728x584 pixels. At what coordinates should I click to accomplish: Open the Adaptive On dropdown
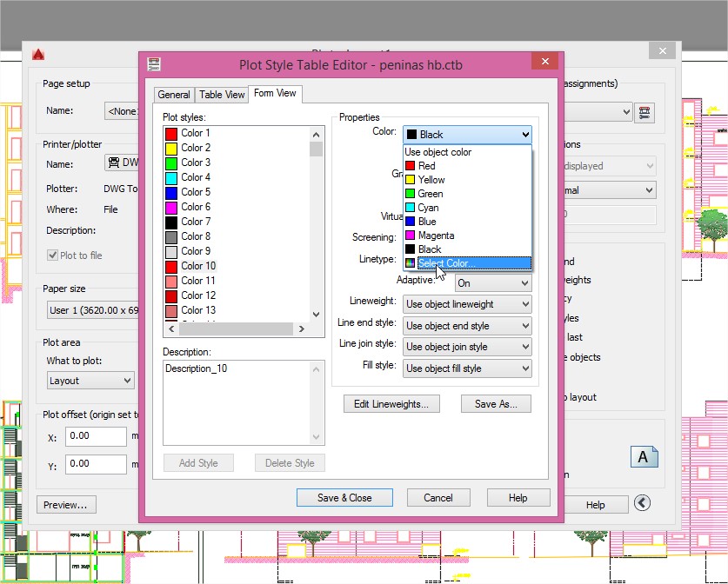coord(493,283)
